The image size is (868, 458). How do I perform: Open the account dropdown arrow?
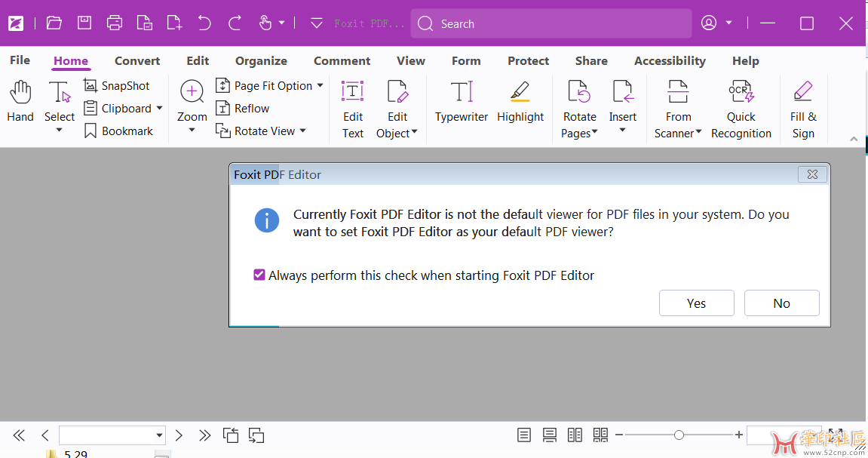coord(729,23)
